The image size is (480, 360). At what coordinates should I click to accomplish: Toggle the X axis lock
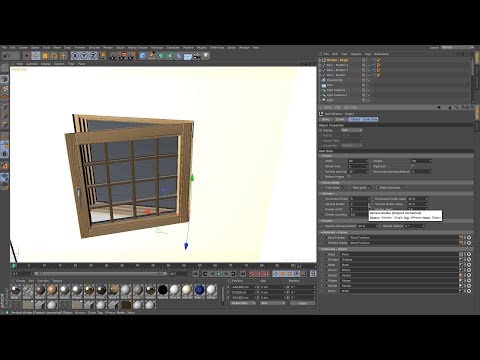coord(75,56)
